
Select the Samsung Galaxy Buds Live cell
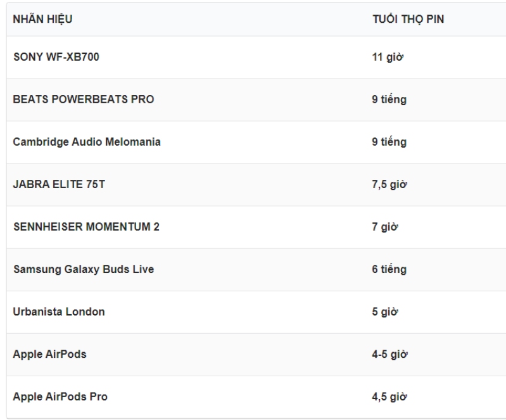[84, 269]
